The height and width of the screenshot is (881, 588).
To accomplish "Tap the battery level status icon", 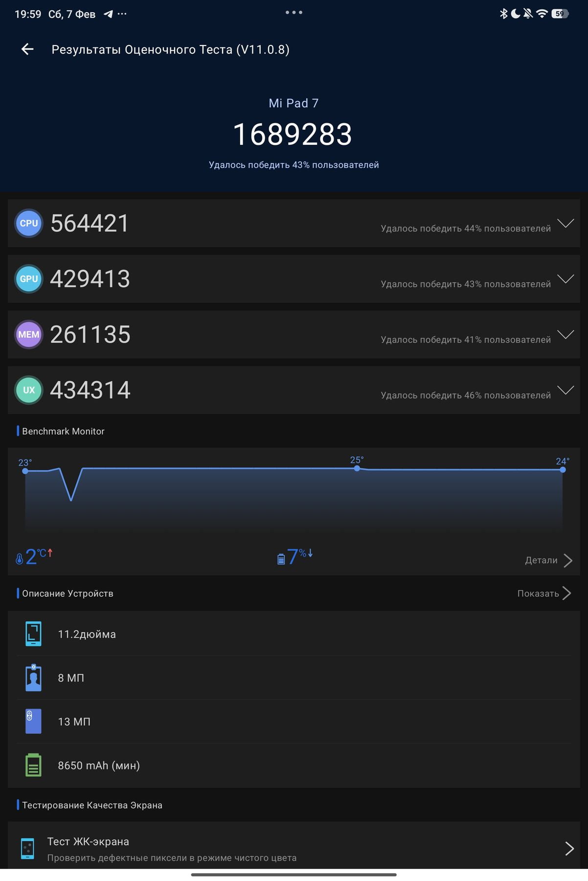I will click(x=560, y=14).
